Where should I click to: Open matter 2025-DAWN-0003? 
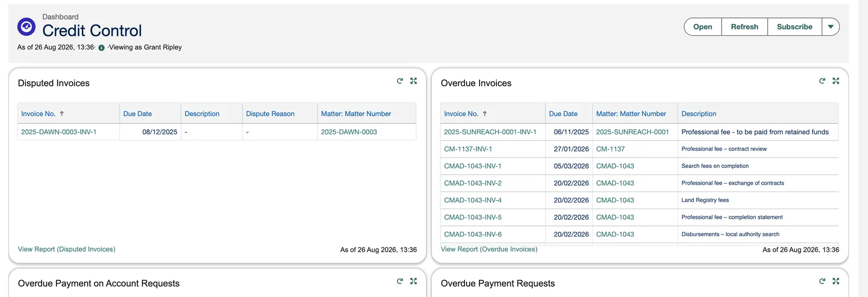click(x=349, y=132)
